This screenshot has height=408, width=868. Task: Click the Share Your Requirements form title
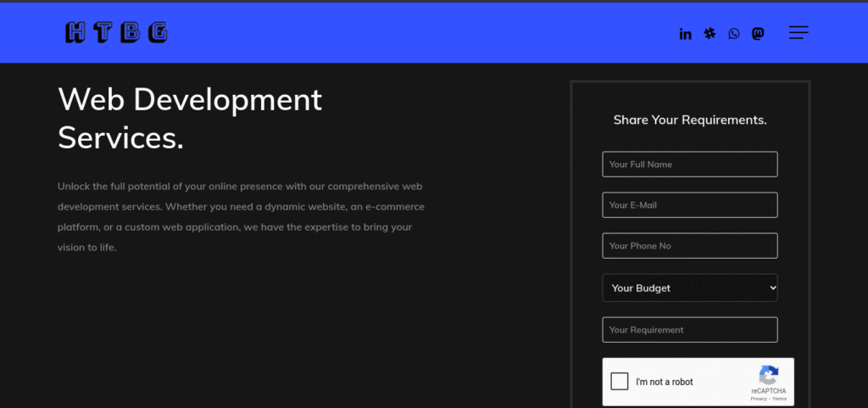[x=690, y=120]
